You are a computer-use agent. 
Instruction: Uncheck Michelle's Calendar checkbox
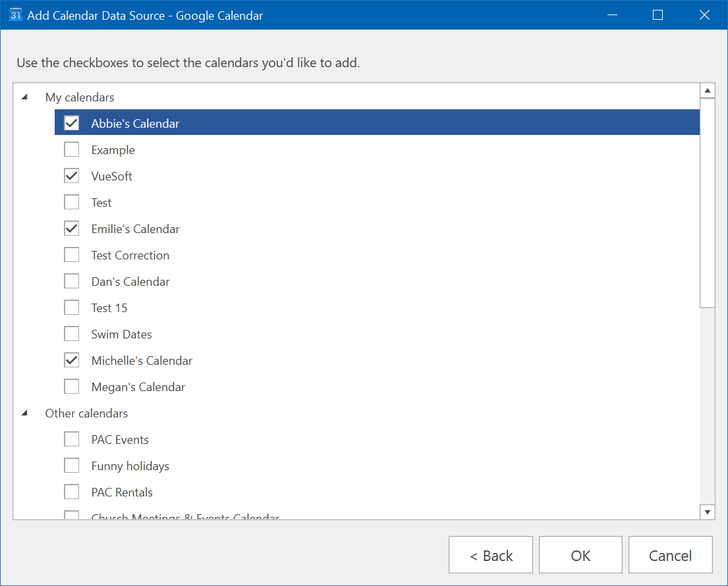coord(72,360)
